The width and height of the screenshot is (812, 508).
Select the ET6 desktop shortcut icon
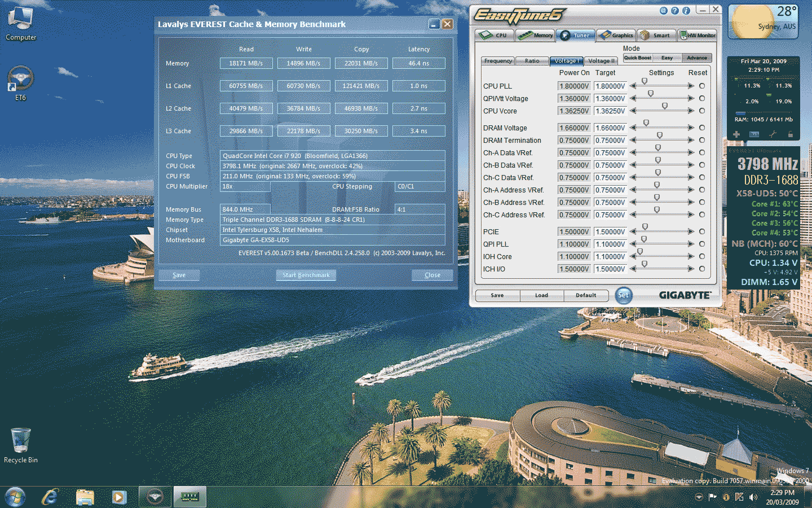[x=20, y=83]
